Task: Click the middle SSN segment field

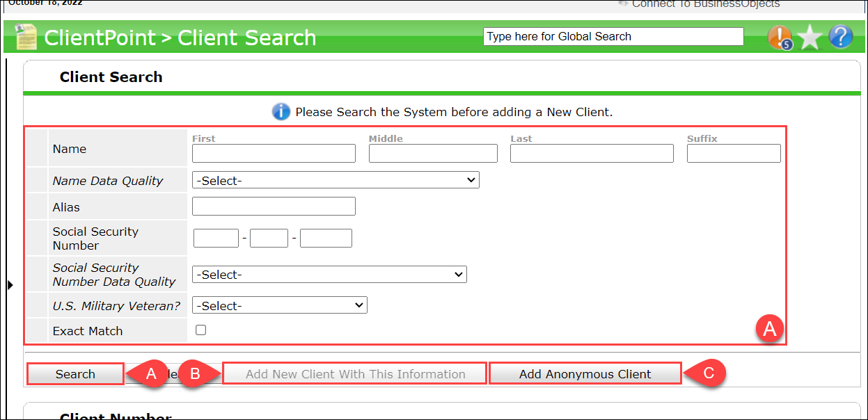Action: pos(269,239)
